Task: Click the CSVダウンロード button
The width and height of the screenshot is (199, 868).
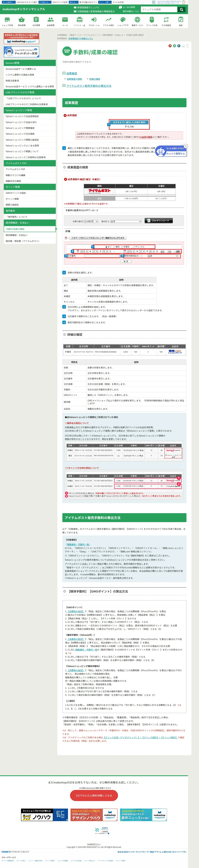Action: coord(159,221)
